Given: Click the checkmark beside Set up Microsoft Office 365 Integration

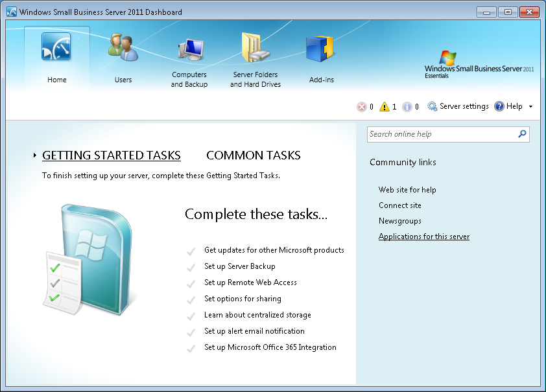Looking at the screenshot, I should [191, 348].
